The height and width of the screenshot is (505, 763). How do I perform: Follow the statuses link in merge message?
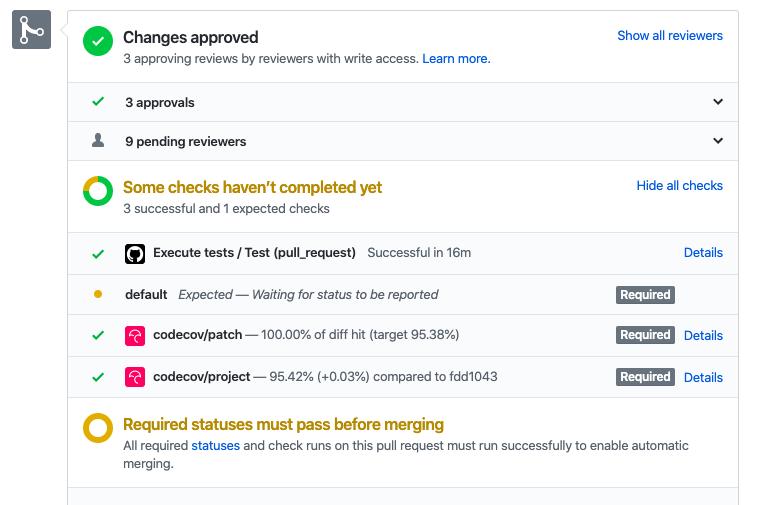pyautogui.click(x=216, y=446)
